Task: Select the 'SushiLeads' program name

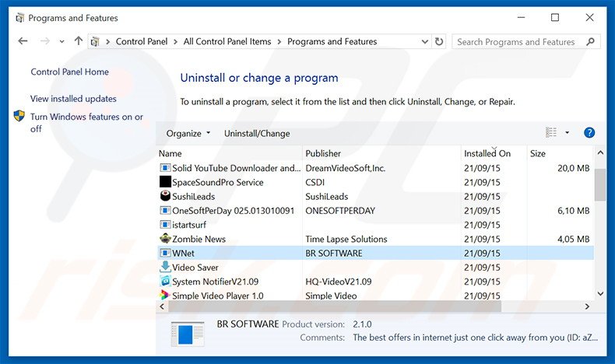Action: tap(193, 196)
